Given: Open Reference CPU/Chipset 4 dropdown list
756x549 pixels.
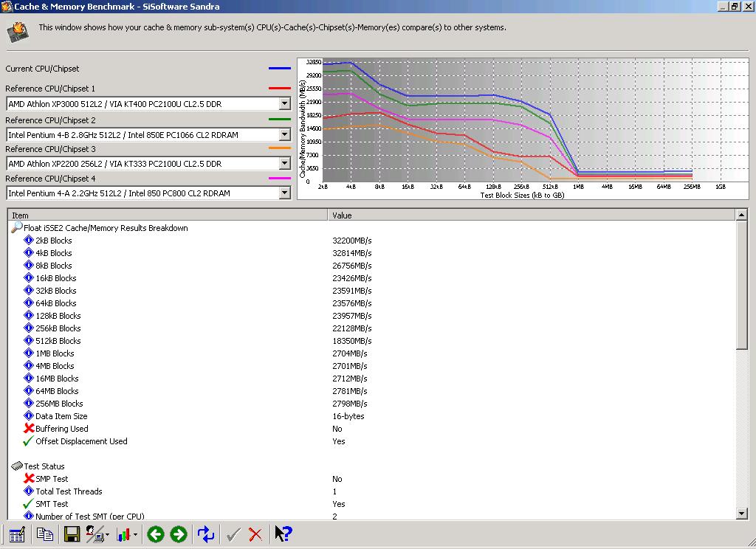Looking at the screenshot, I should [x=285, y=193].
